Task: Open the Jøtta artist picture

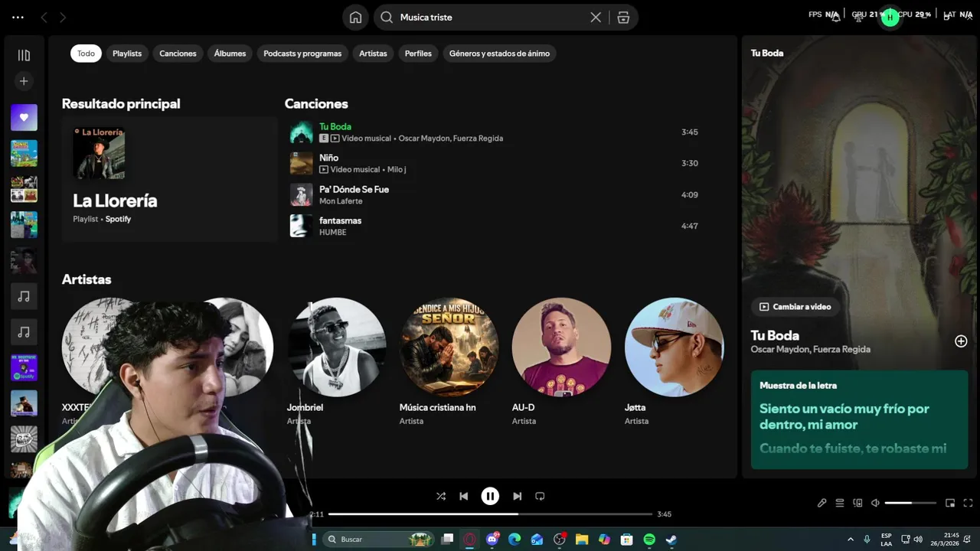Action: 674,347
